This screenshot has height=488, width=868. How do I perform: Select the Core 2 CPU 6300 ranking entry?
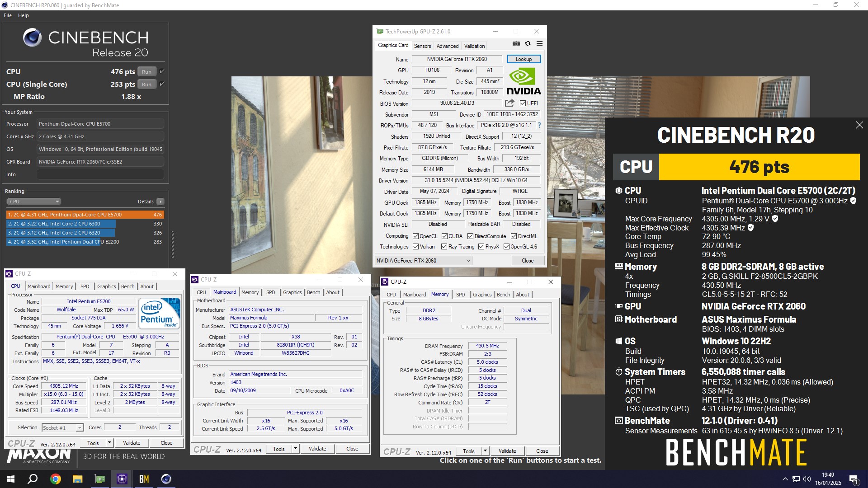coord(85,224)
